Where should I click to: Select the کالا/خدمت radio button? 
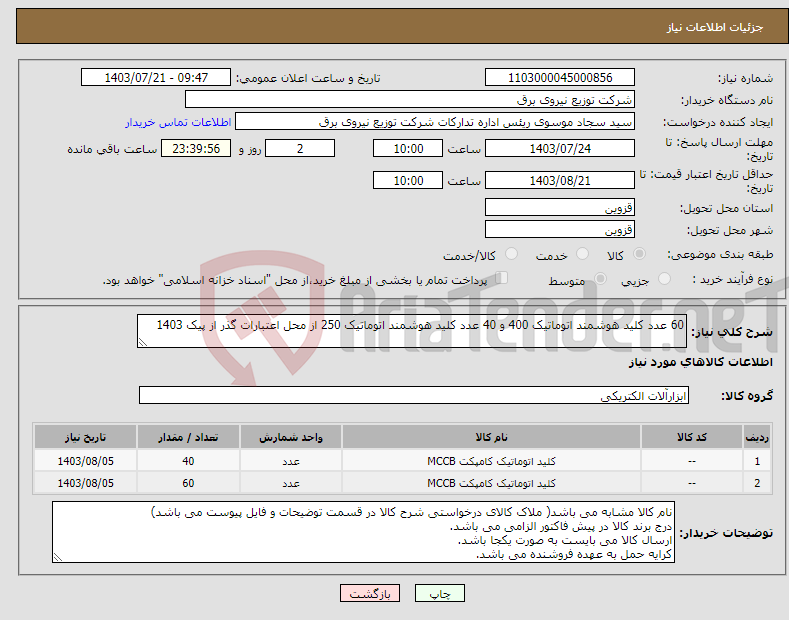(x=511, y=254)
